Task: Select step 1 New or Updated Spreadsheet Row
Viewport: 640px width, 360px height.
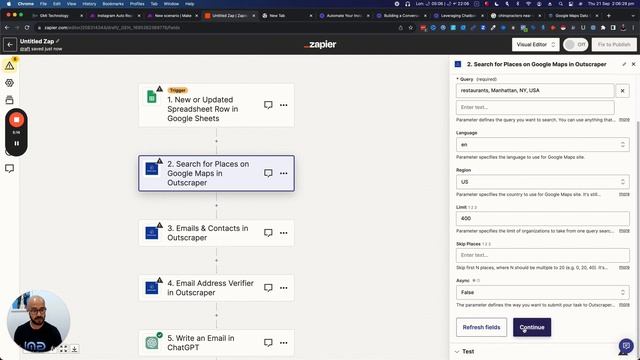Action: [216, 105]
